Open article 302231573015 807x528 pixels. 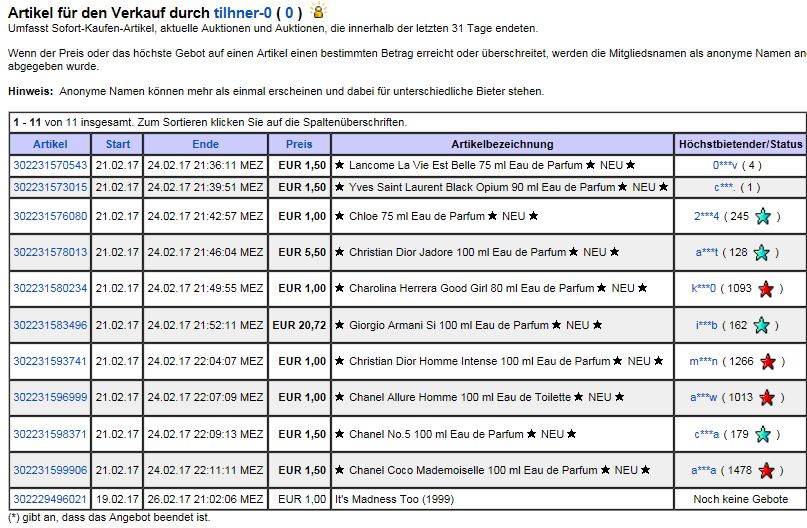(x=50, y=187)
